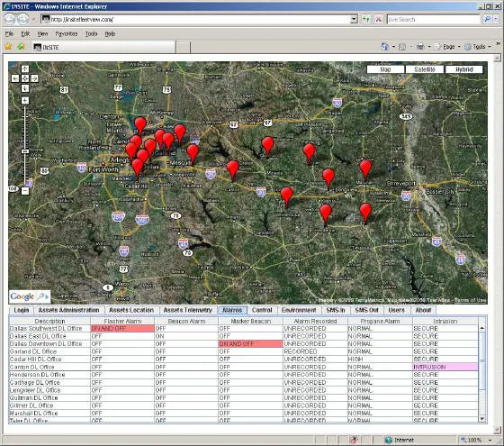Click the Refresh page icon
Viewport: 504px width, 446px height.
pyautogui.click(x=365, y=19)
